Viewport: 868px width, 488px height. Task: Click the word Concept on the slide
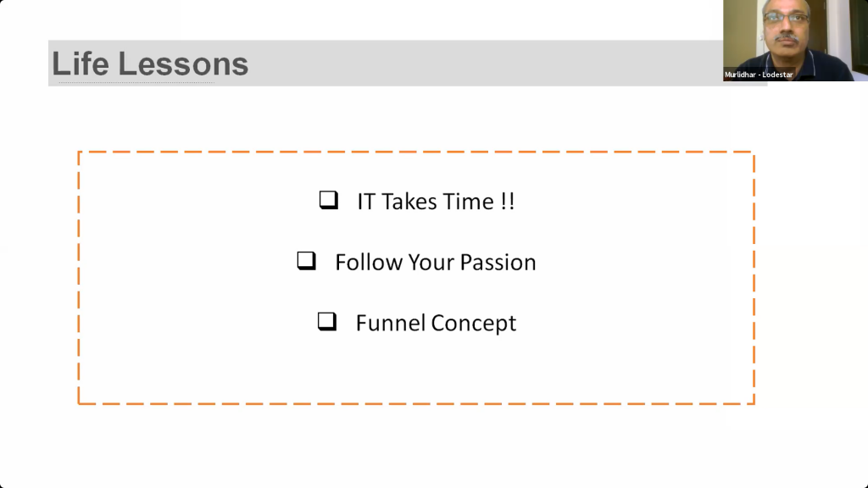474,324
